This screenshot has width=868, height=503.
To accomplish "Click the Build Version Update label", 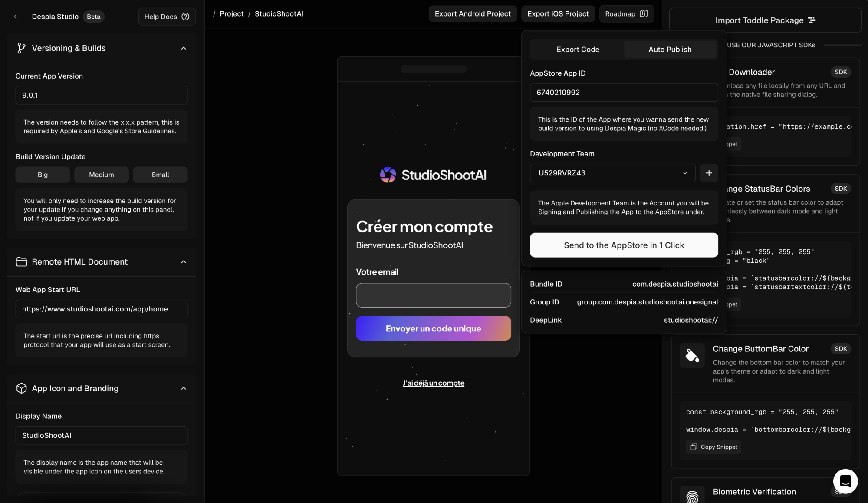I will coord(50,156).
